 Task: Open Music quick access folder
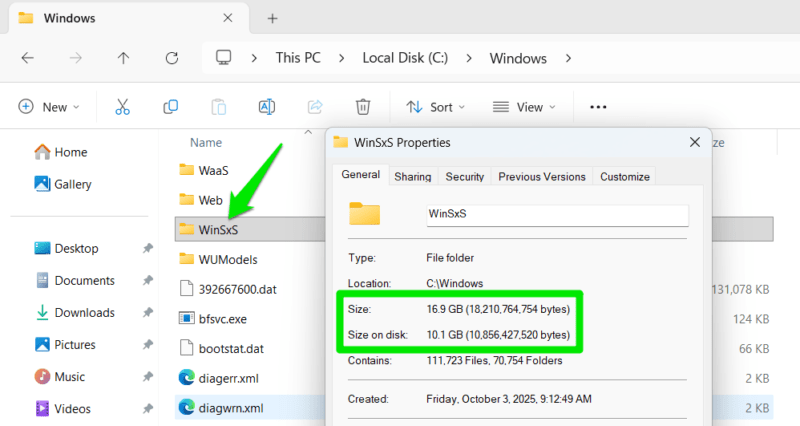pyautogui.click(x=60, y=377)
